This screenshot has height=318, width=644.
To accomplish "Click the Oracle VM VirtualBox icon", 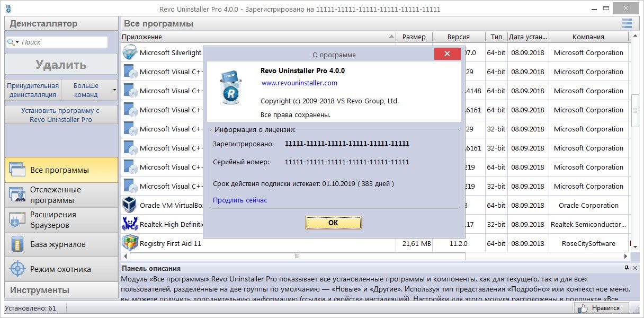I will [130, 205].
